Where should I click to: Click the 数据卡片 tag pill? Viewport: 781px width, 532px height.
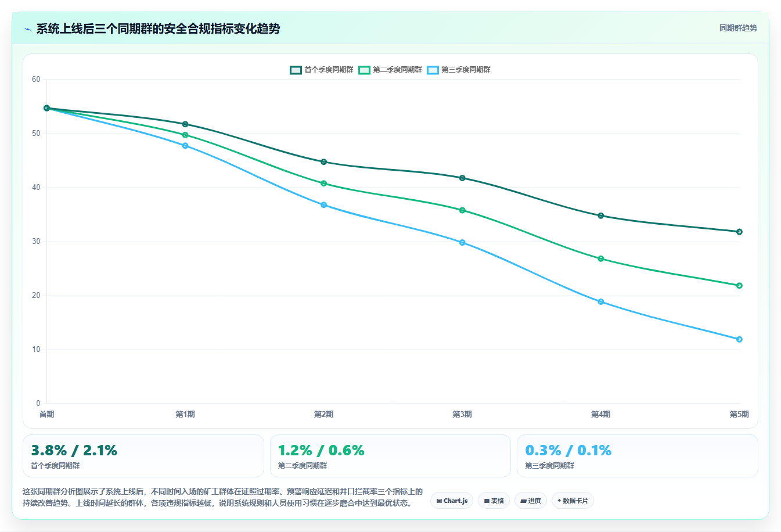point(573,501)
